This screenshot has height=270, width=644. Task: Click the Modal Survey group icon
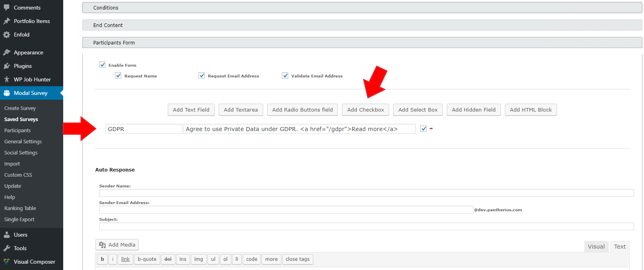coord(7,93)
